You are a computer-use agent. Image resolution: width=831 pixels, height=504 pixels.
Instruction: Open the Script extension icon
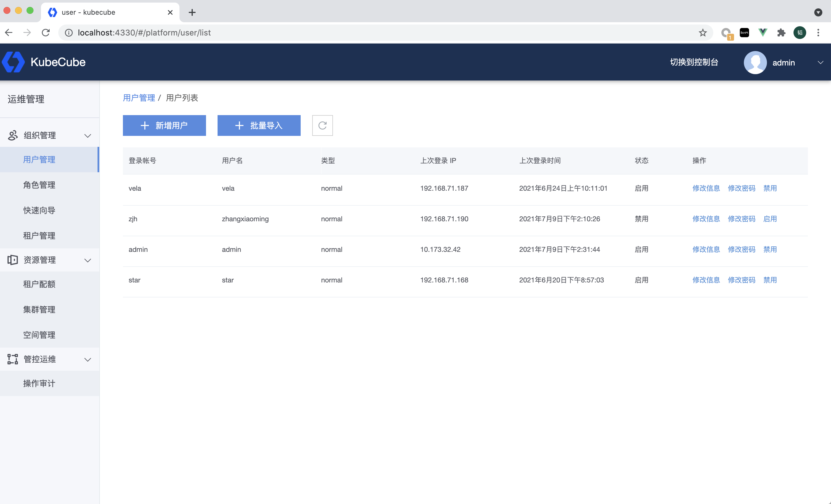coord(744,32)
